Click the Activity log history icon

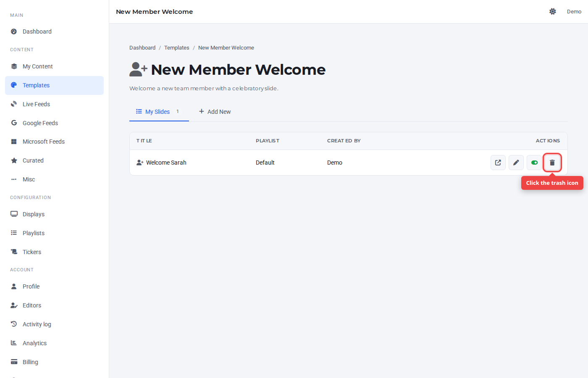pyautogui.click(x=14, y=324)
